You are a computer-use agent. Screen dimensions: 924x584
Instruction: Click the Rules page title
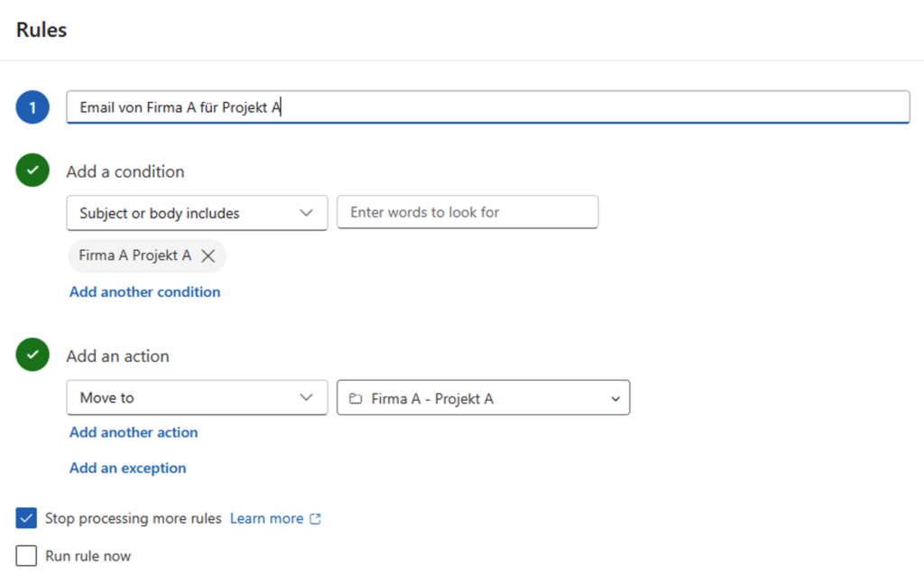(x=42, y=30)
